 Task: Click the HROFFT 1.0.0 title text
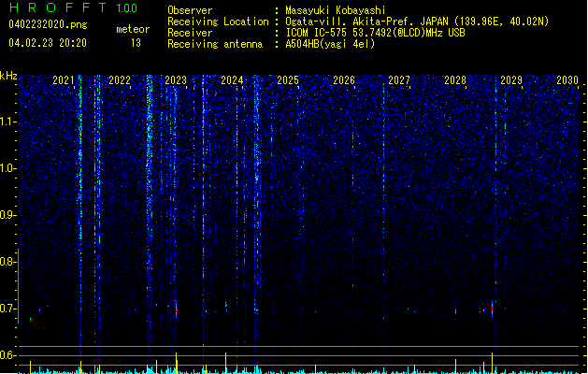click(74, 7)
